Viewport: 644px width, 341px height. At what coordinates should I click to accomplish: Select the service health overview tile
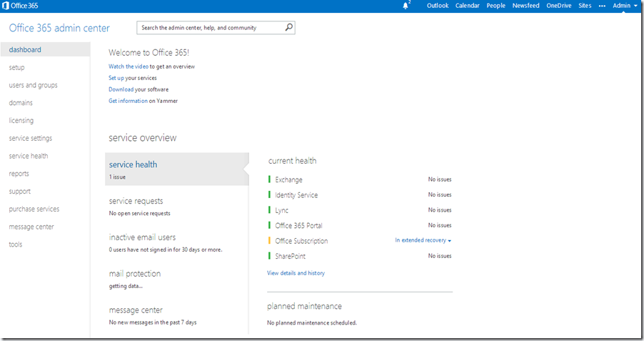point(177,169)
